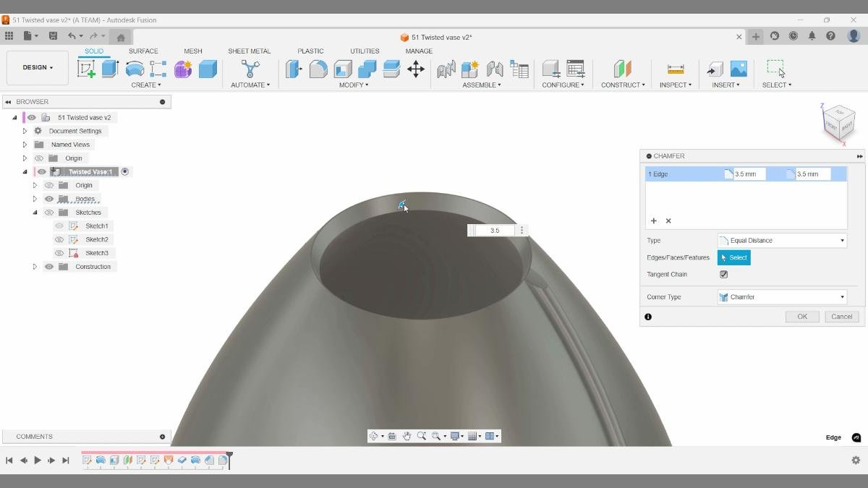Viewport: 868px width, 488px height.
Task: Disable the Tangent Chain checkbox
Action: point(723,274)
